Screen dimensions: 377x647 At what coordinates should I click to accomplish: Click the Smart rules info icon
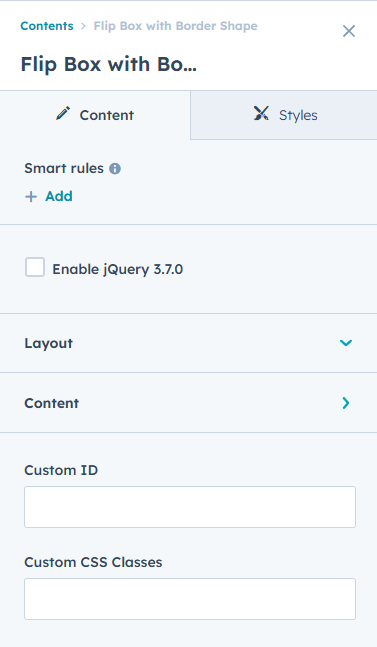pos(115,168)
